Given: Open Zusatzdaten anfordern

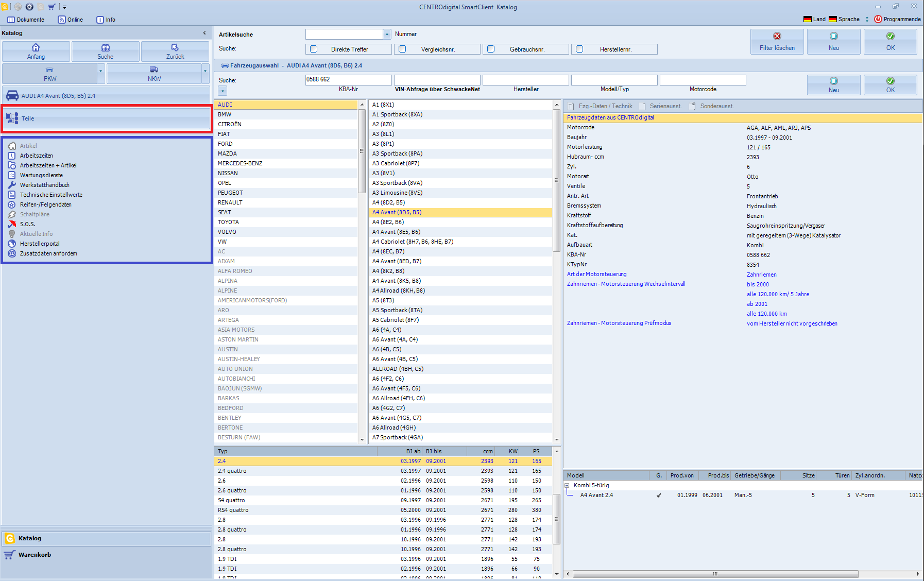Looking at the screenshot, I should click(48, 253).
